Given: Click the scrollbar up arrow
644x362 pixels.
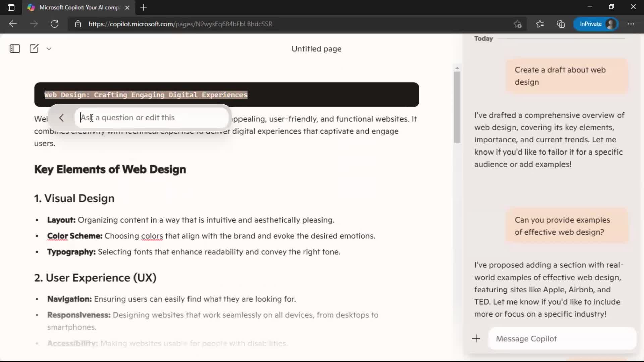Looking at the screenshot, I should [457, 68].
